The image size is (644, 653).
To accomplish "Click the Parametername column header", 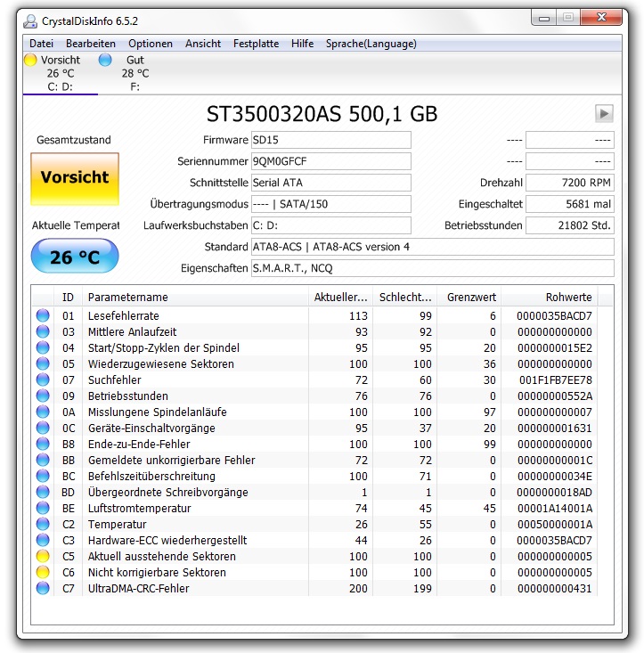I will pos(195,297).
